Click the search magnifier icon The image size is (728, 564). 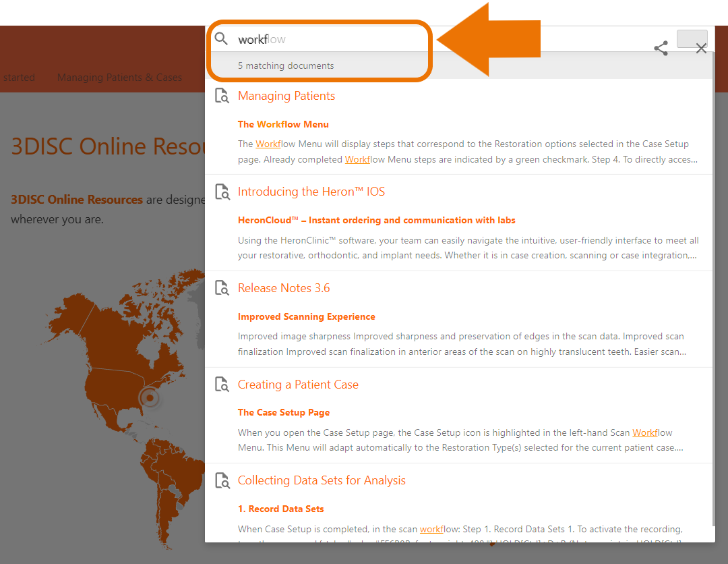(222, 38)
